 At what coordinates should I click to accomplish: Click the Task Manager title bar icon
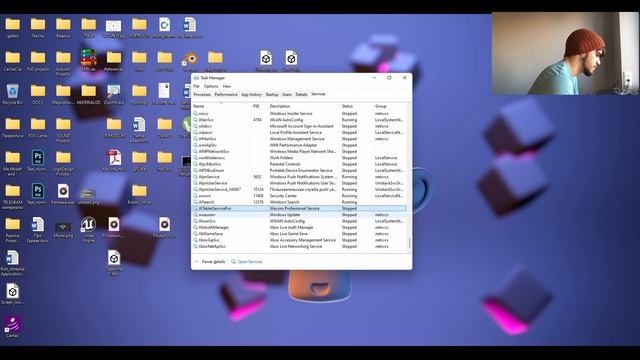196,78
